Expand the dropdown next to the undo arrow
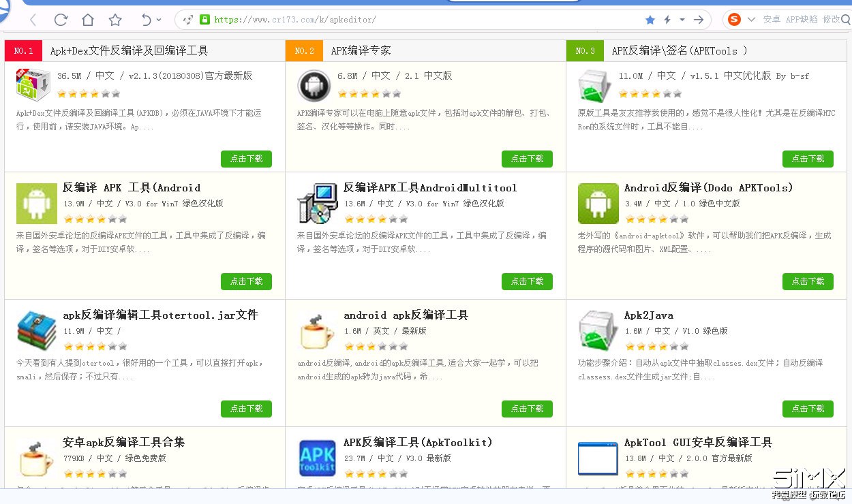852x504 pixels. coord(159,20)
